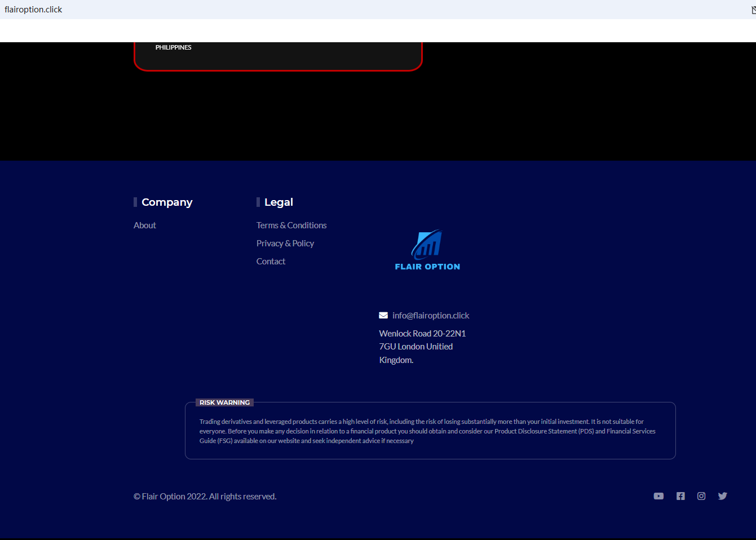Open the Twitter social icon
The height and width of the screenshot is (540, 756).
(723, 496)
